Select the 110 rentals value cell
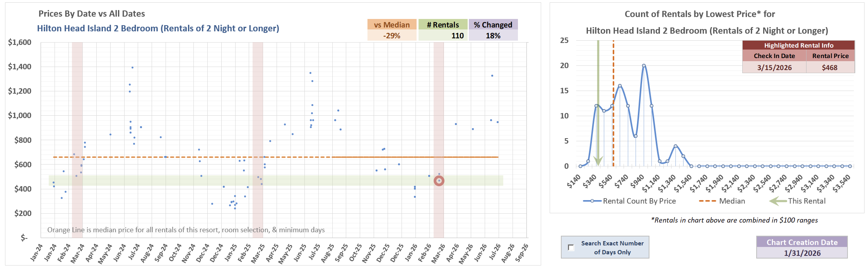868x269 pixels. point(443,36)
